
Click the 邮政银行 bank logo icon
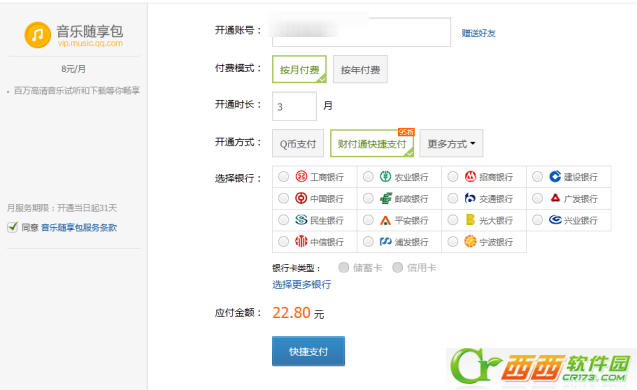(x=386, y=198)
